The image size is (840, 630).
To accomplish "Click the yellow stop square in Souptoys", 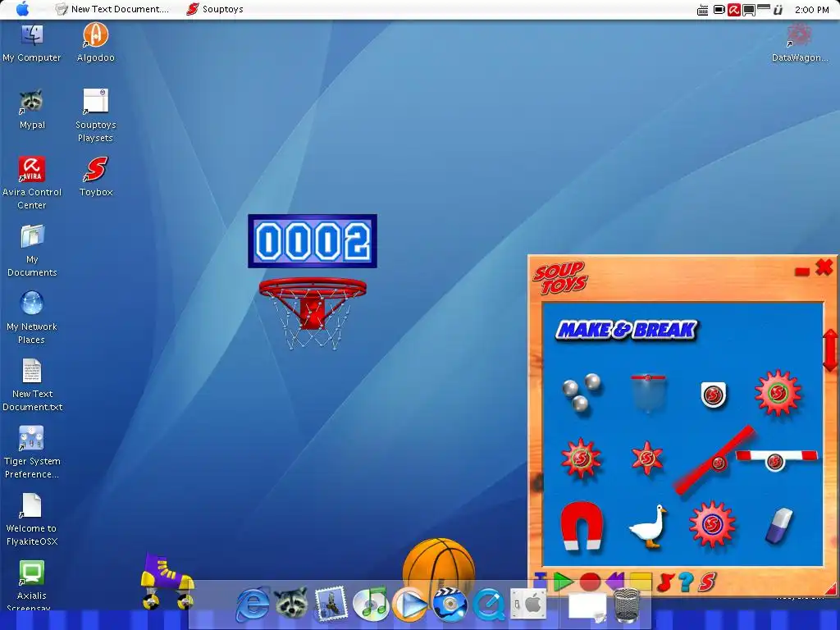I will [x=640, y=582].
